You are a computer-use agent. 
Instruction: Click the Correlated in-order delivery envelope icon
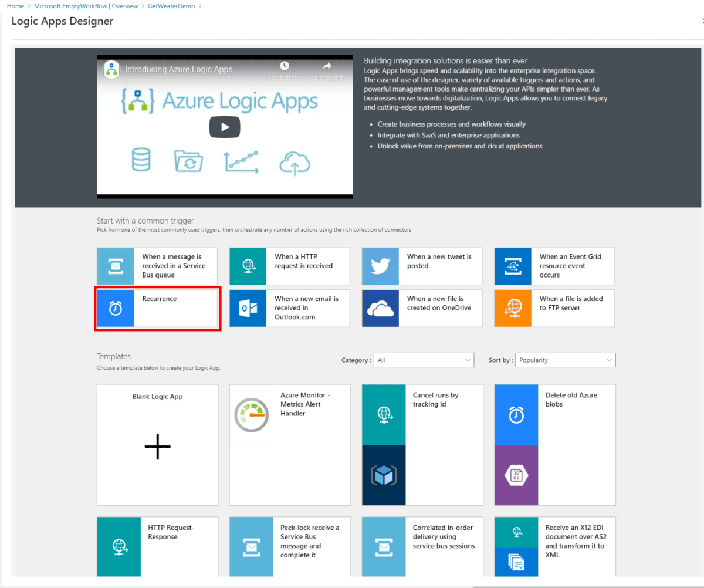click(x=384, y=547)
